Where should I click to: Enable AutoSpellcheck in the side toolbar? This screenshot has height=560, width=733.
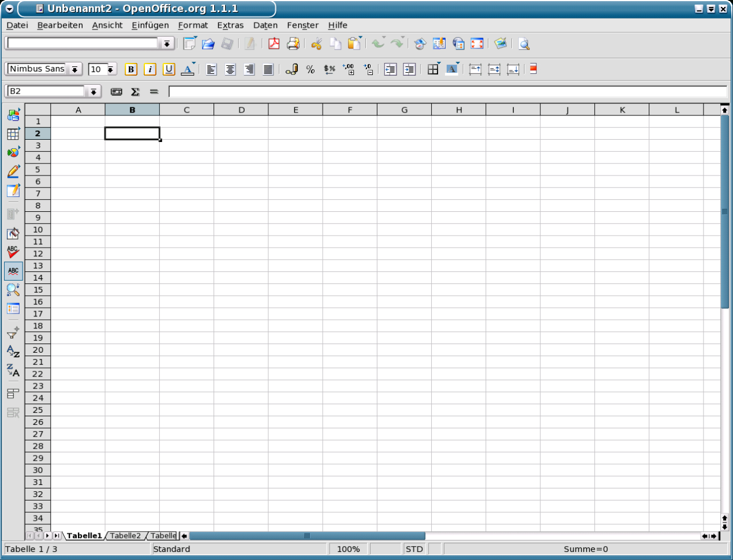pyautogui.click(x=13, y=270)
